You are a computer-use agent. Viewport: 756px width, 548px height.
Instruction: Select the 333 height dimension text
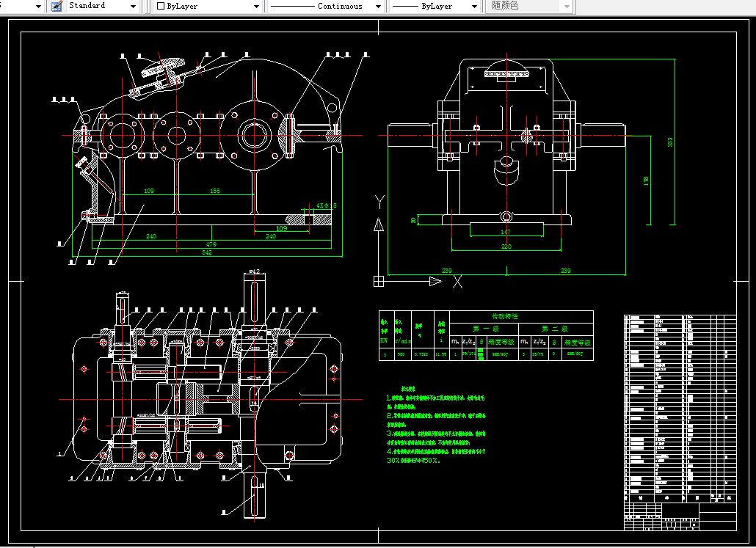tap(670, 142)
